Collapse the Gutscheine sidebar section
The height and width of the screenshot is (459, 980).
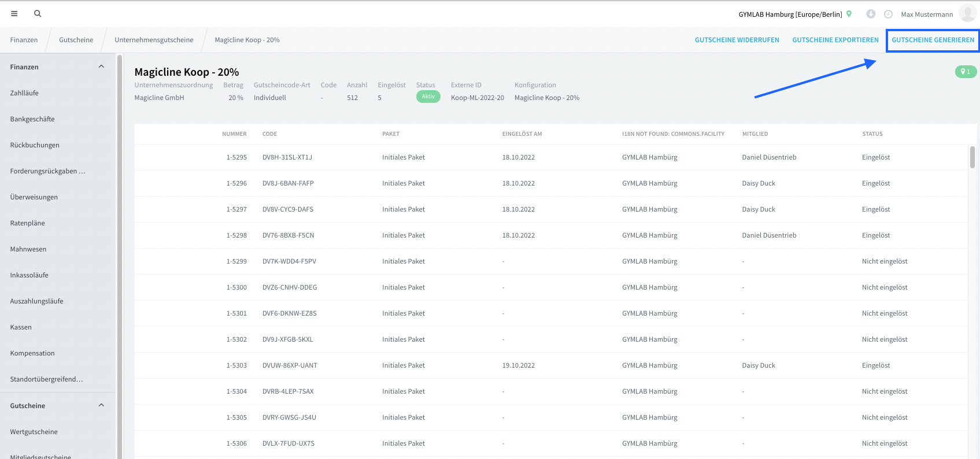pyautogui.click(x=101, y=405)
